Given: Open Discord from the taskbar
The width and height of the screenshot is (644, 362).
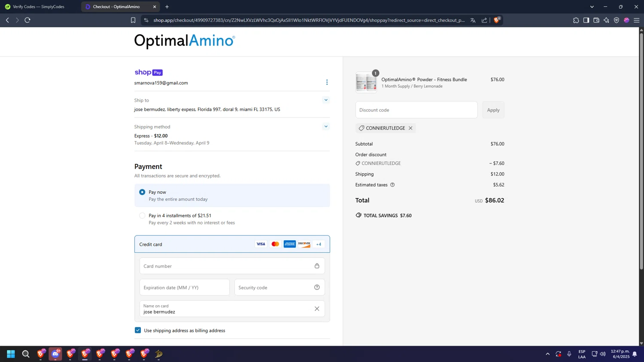Looking at the screenshot, I should pos(55,354).
